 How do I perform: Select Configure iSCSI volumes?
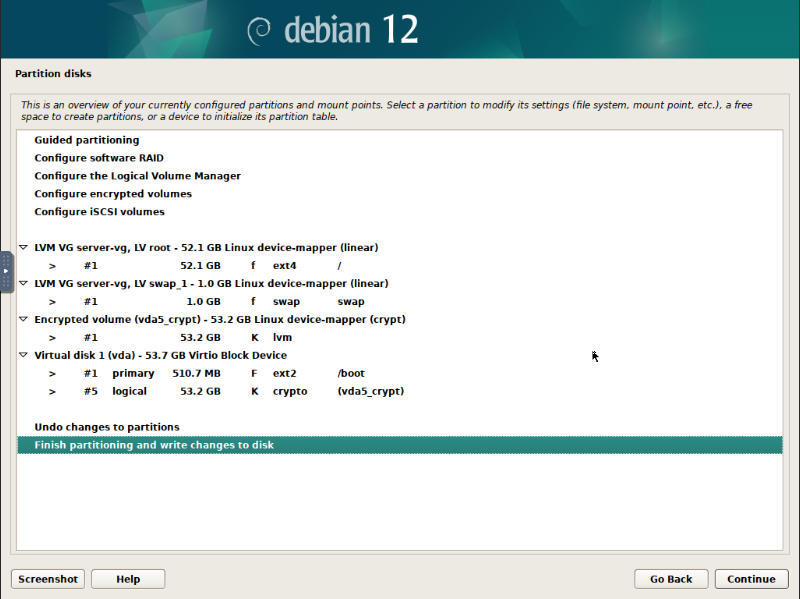click(x=400, y=212)
